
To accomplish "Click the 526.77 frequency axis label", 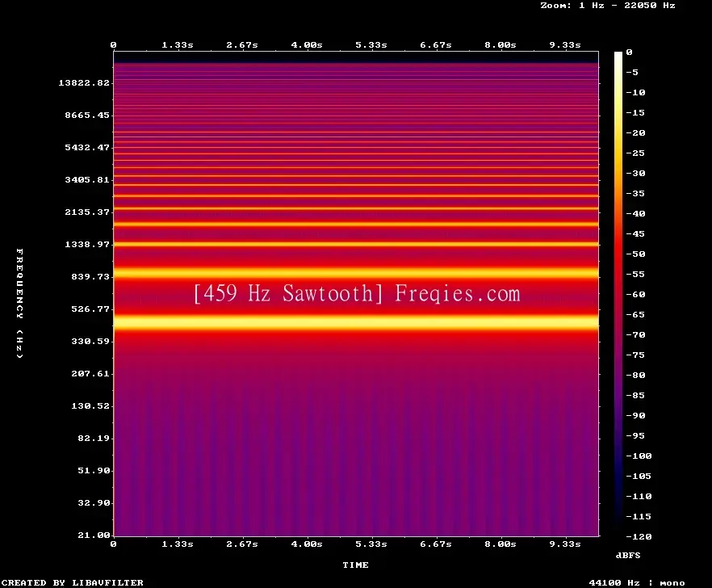I will 90,309.
